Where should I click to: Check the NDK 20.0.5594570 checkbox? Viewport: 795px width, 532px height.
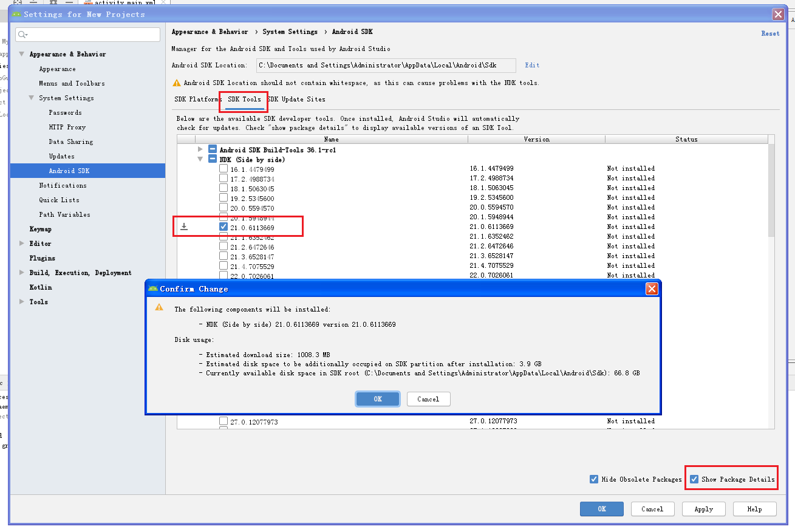coord(223,208)
